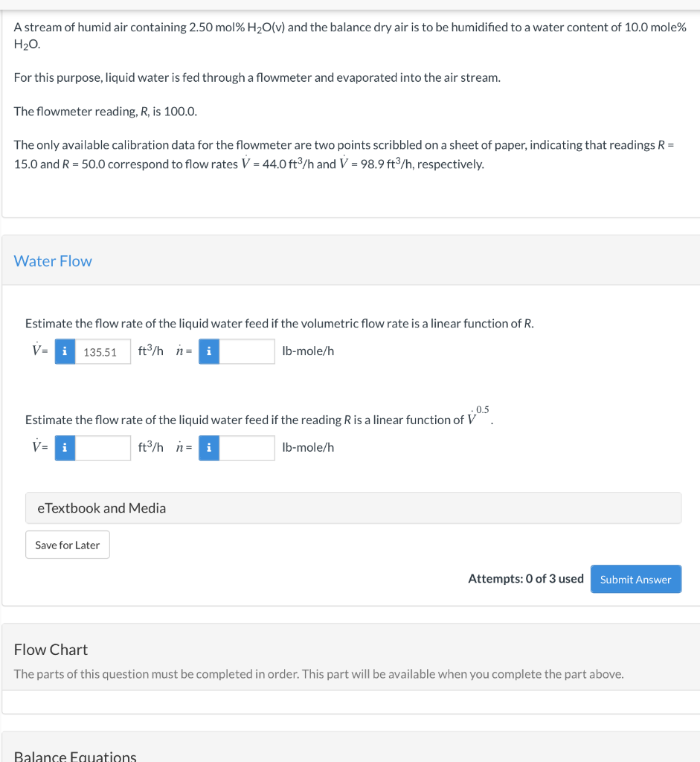Submit the answer with Submit Answer
700x762 pixels.
coord(635,580)
